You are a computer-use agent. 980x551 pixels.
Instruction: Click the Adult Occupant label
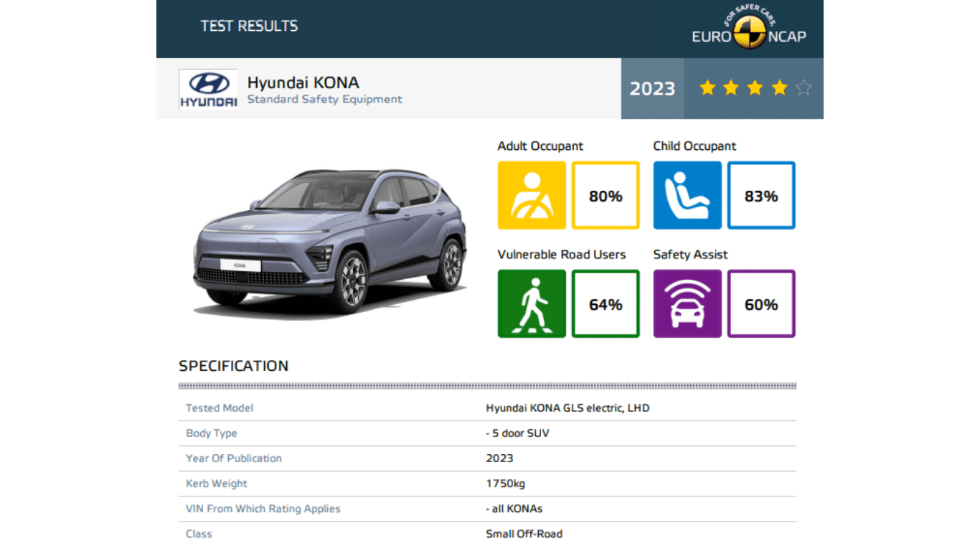(x=540, y=146)
